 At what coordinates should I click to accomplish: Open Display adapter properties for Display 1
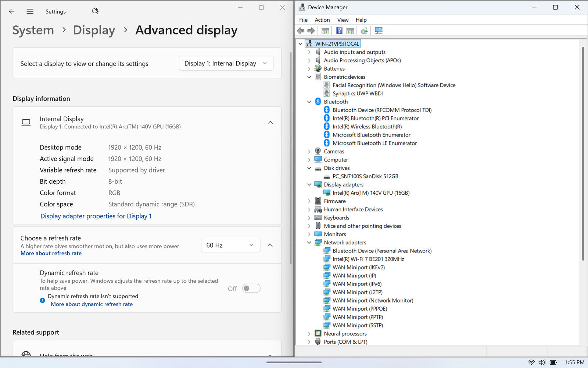pos(96,216)
